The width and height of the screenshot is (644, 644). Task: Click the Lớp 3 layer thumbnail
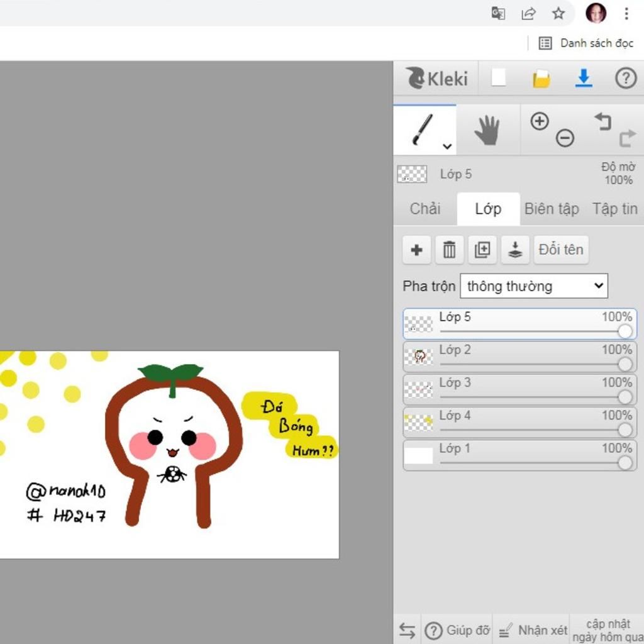point(418,390)
